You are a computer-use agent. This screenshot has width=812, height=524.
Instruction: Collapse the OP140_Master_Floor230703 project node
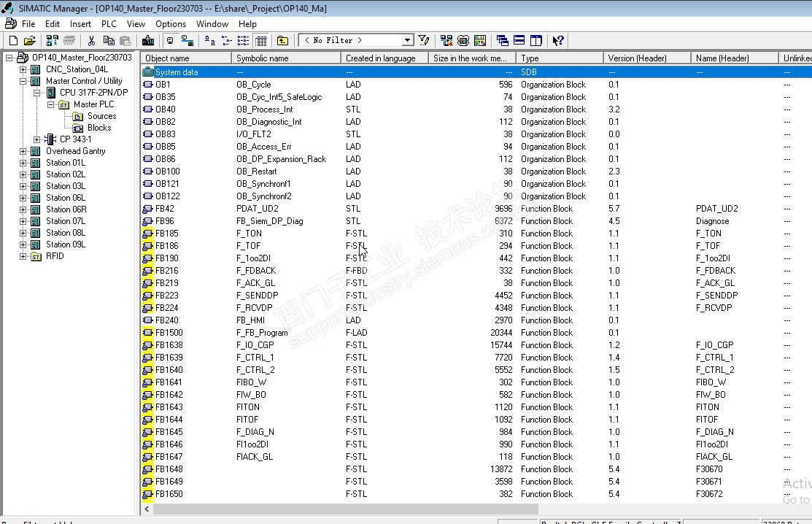point(9,58)
